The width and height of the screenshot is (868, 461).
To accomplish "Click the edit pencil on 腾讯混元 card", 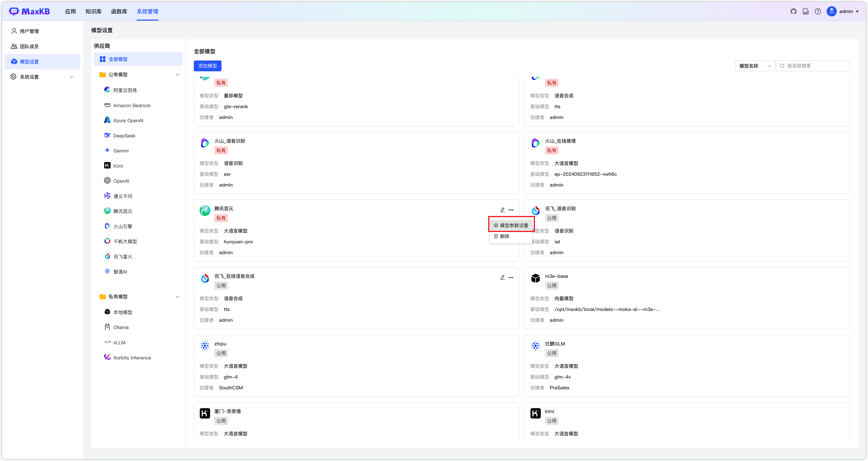I will (502, 209).
